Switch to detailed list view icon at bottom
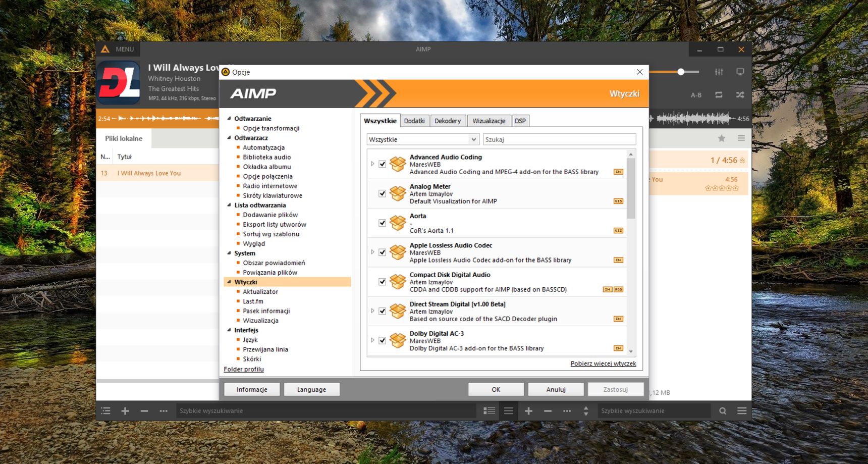 (x=489, y=411)
